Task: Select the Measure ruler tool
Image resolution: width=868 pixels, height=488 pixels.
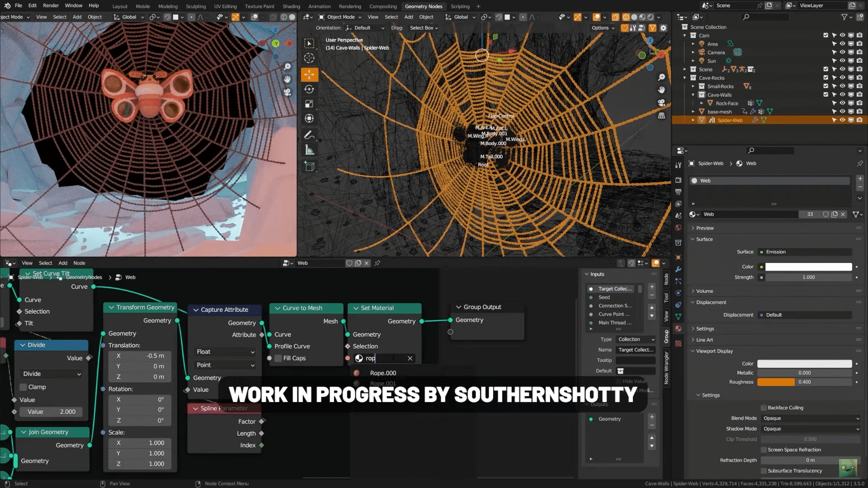Action: (309, 150)
